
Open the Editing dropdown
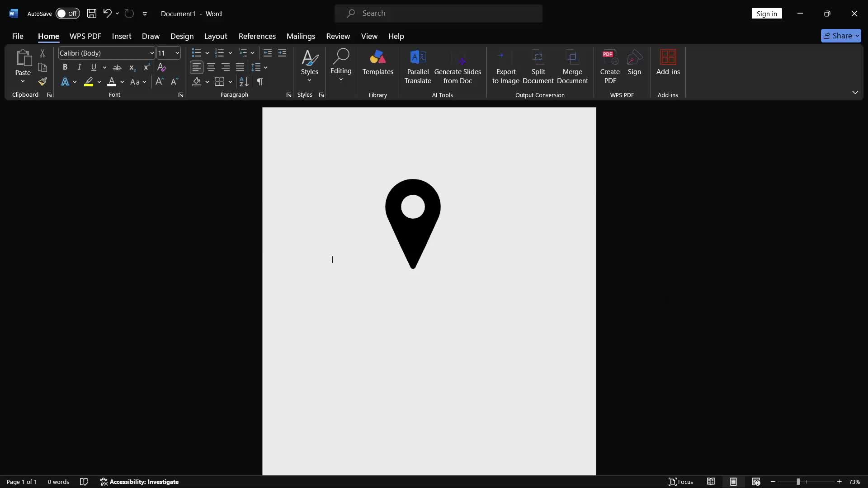click(341, 66)
